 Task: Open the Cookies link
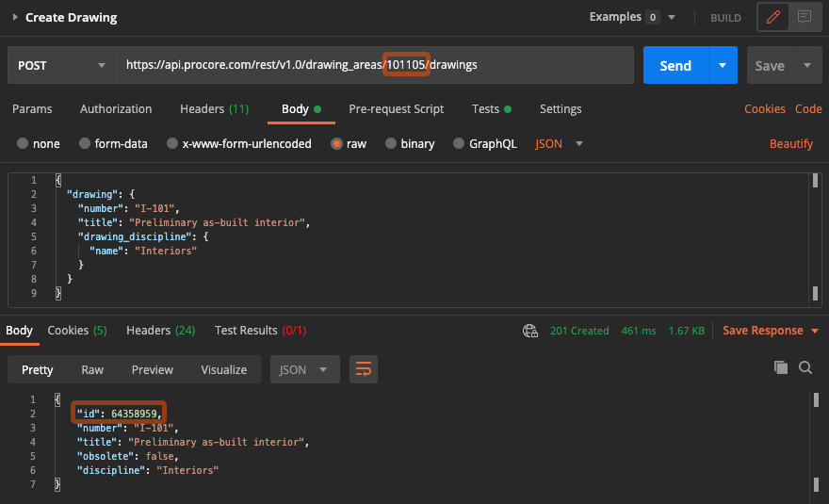pyautogui.click(x=765, y=109)
